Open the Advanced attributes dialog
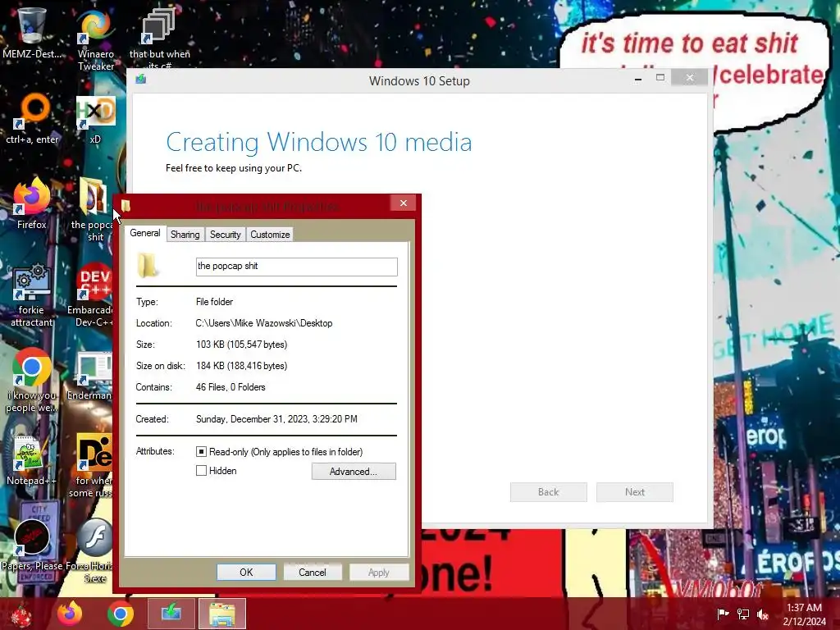 tap(354, 472)
